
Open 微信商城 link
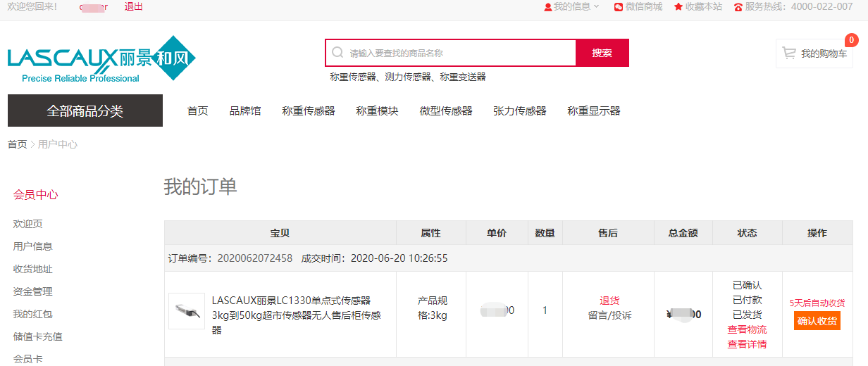tap(644, 6)
